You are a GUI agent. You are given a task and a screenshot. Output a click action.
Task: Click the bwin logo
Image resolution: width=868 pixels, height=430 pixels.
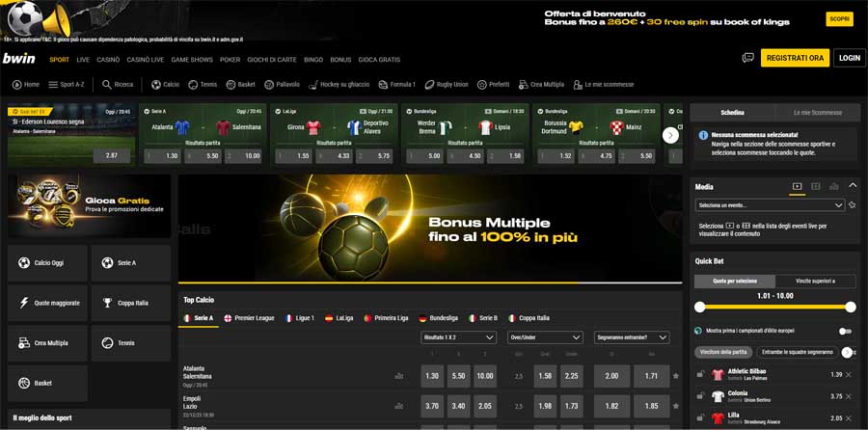pos(19,59)
